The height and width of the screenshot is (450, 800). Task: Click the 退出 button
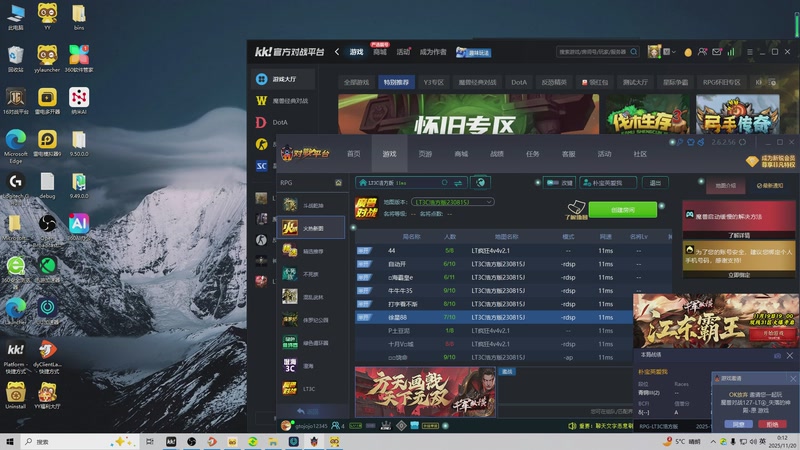(655, 183)
